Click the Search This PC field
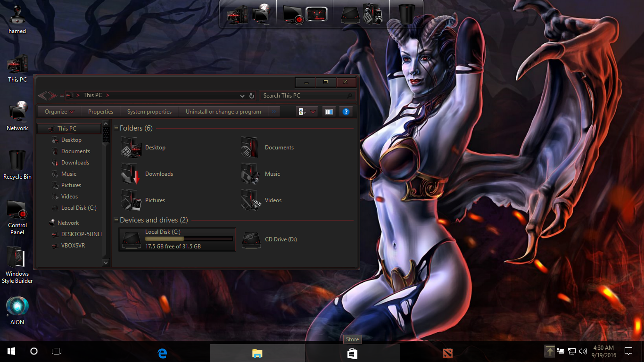The image size is (644, 362). click(x=304, y=96)
